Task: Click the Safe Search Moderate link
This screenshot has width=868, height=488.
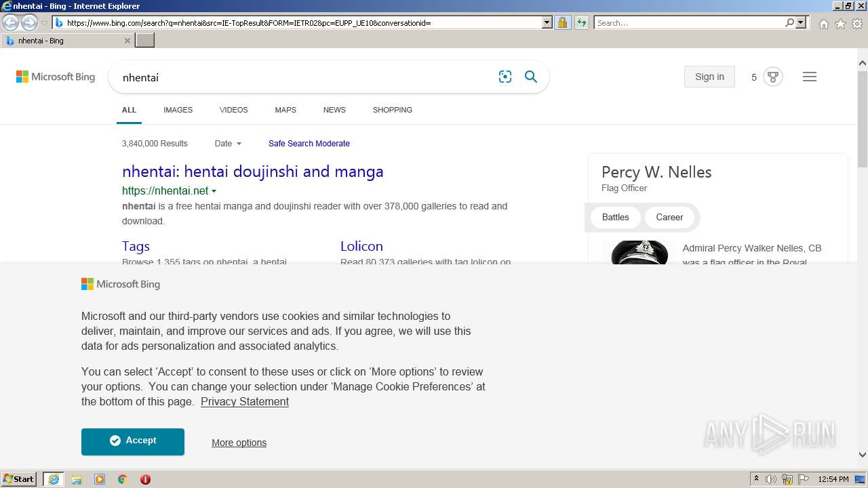Action: point(309,144)
